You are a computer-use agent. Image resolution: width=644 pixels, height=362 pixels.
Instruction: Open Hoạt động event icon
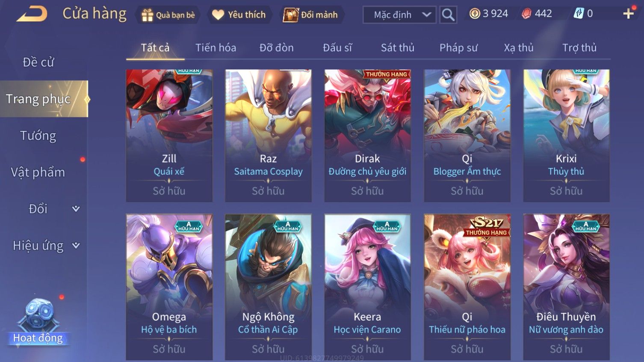[x=38, y=323]
